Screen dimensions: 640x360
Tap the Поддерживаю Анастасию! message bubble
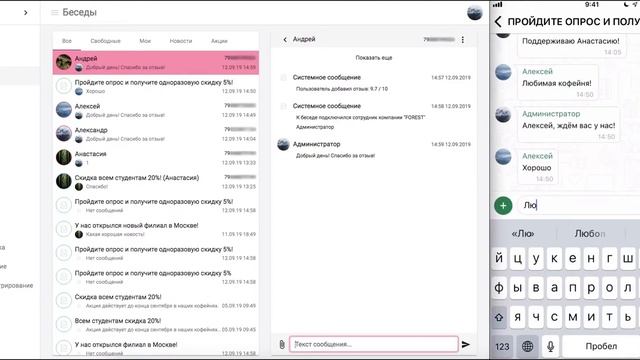[571, 46]
